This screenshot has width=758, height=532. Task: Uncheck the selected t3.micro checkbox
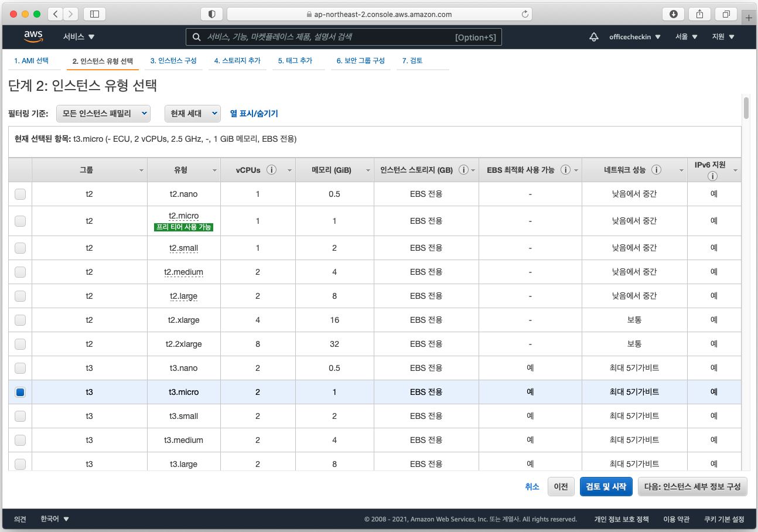pyautogui.click(x=20, y=392)
